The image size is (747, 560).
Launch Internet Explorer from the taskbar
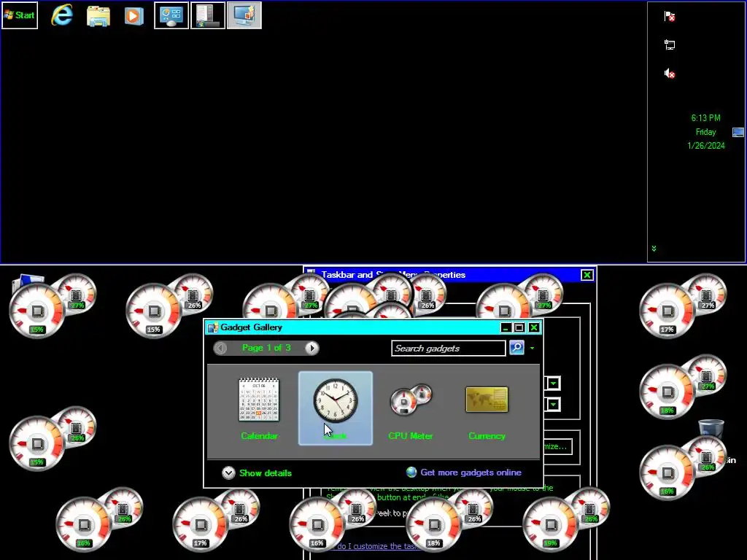tap(62, 15)
